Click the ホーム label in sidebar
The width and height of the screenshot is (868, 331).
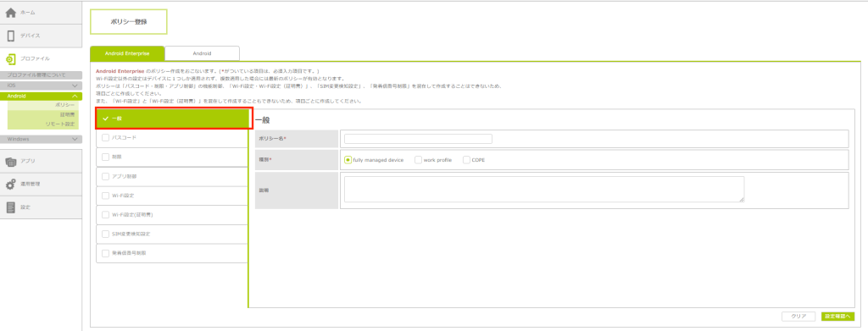click(28, 12)
